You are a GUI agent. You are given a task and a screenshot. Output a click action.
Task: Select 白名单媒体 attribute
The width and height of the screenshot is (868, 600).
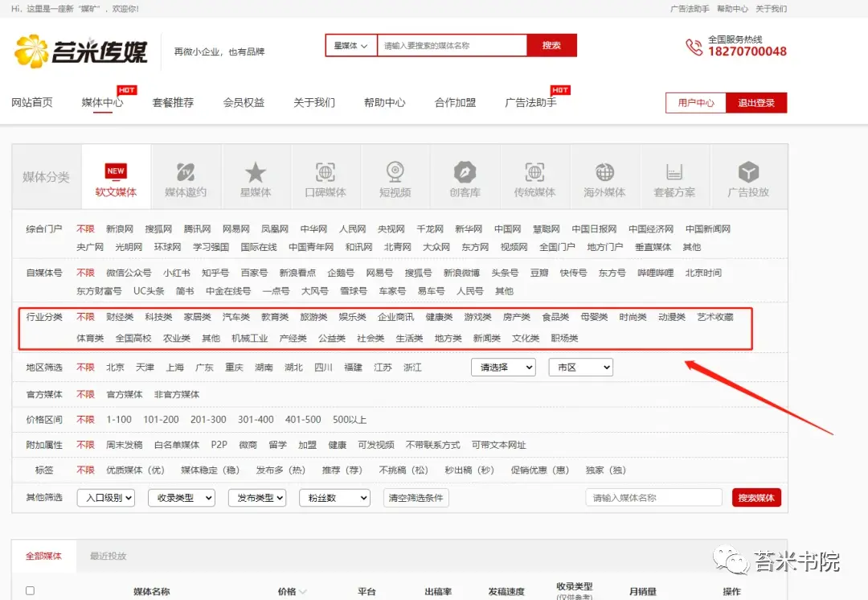(x=177, y=445)
